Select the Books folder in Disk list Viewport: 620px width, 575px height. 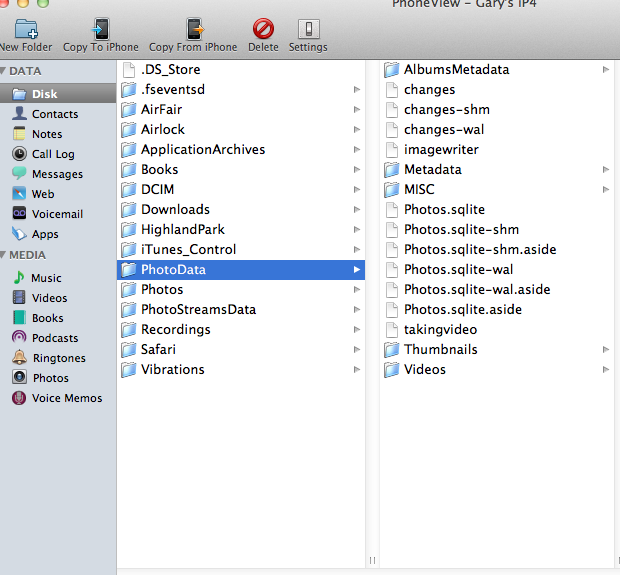(241, 170)
